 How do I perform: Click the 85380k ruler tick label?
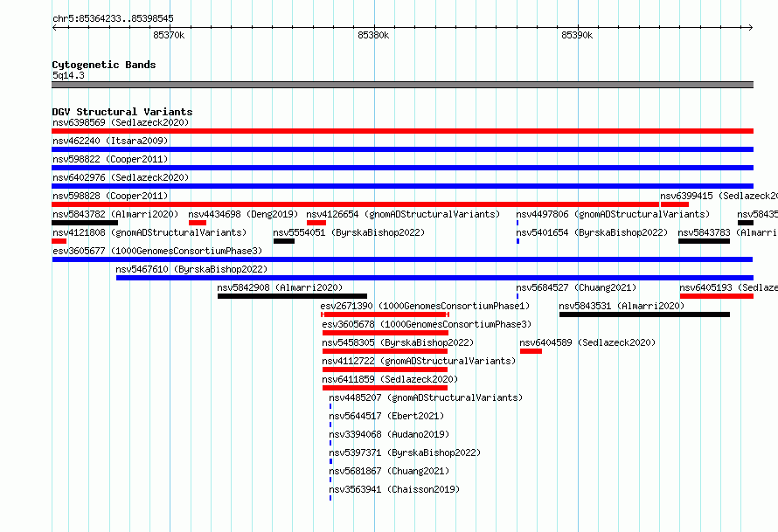point(373,35)
